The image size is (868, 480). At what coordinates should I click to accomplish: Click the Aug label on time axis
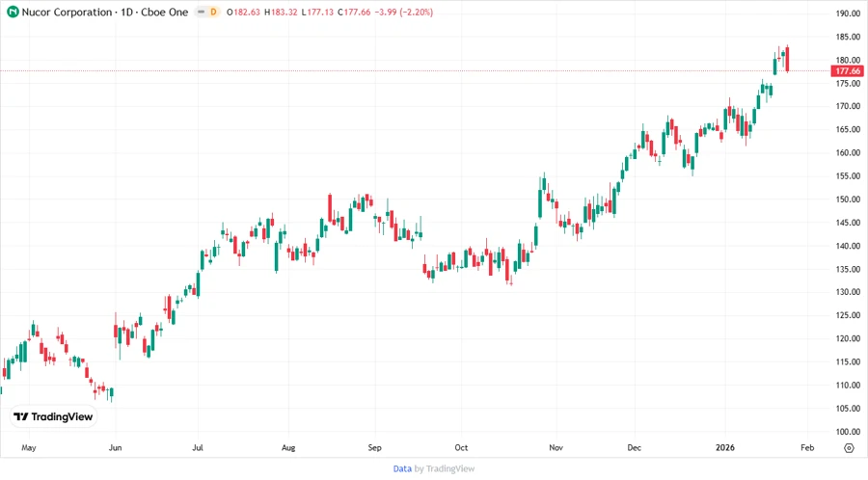pyautogui.click(x=288, y=448)
